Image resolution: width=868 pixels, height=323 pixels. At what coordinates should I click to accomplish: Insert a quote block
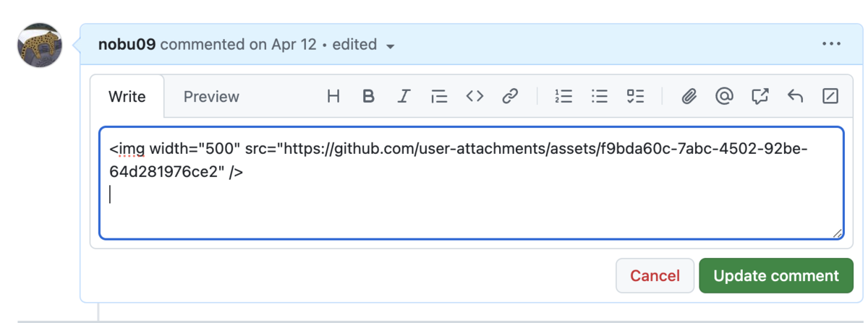(439, 96)
